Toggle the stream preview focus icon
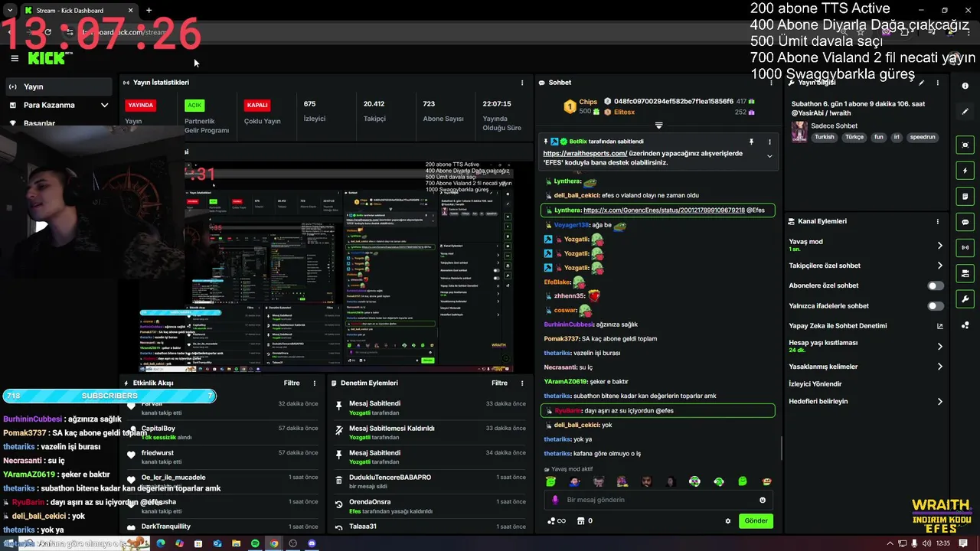Image resolution: width=980 pixels, height=551 pixels. 965,145
